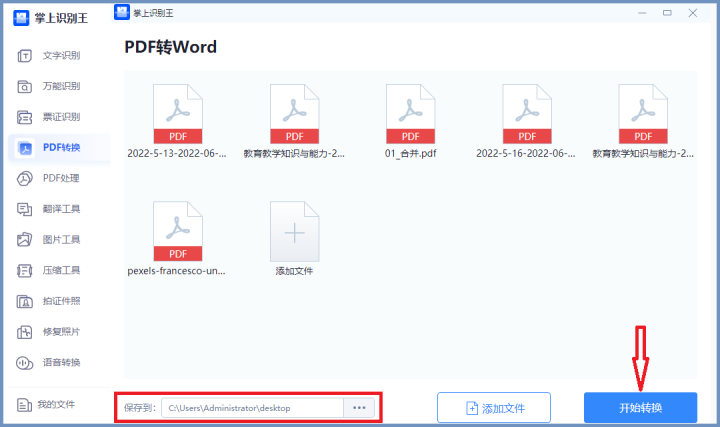Minimize the 掌上识别王 window
This screenshot has height=427, width=720.
(642, 13)
